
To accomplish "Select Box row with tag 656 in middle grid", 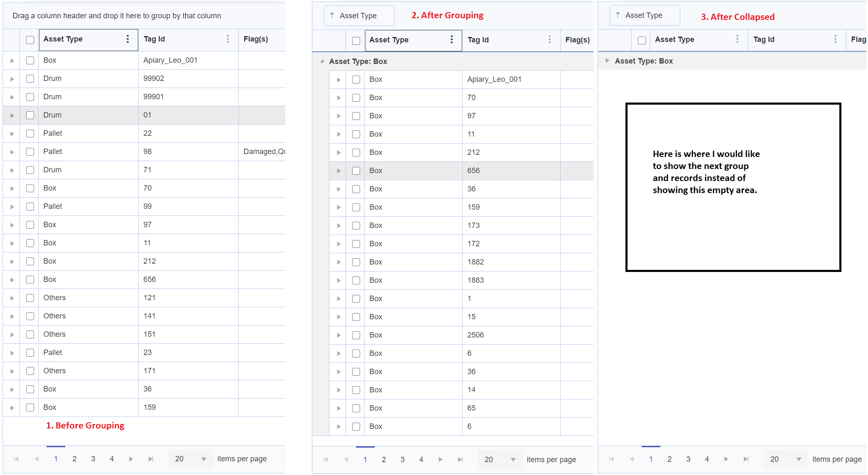I will (x=356, y=171).
